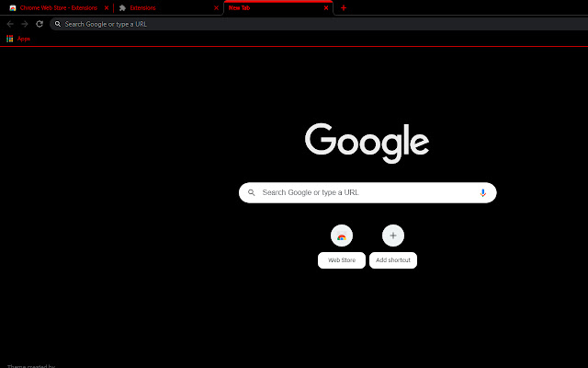Image resolution: width=588 pixels, height=368 pixels.
Task: Go forward using the forward arrow
Action: pyautogui.click(x=25, y=24)
